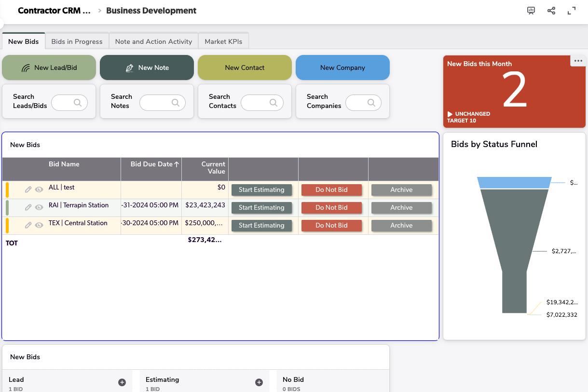Toggle Bid Due Date sort order arrow
Screen dimensions: 588x392
pyautogui.click(x=177, y=164)
